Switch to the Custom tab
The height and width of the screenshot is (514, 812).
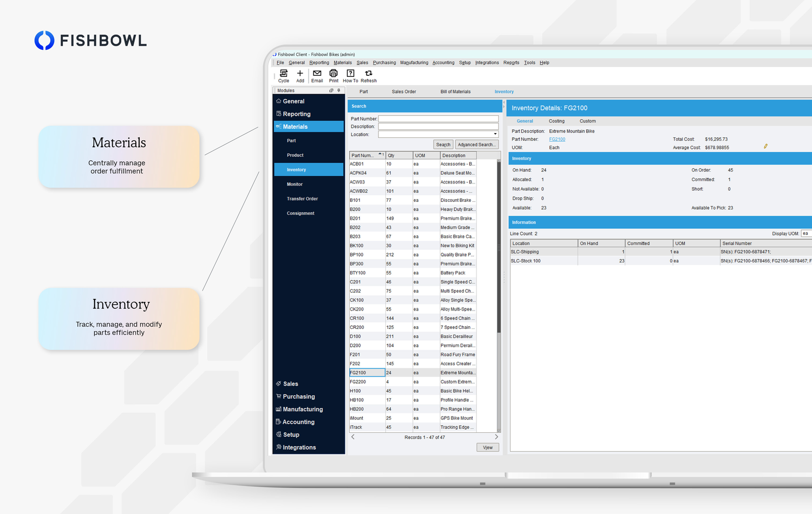pos(587,121)
